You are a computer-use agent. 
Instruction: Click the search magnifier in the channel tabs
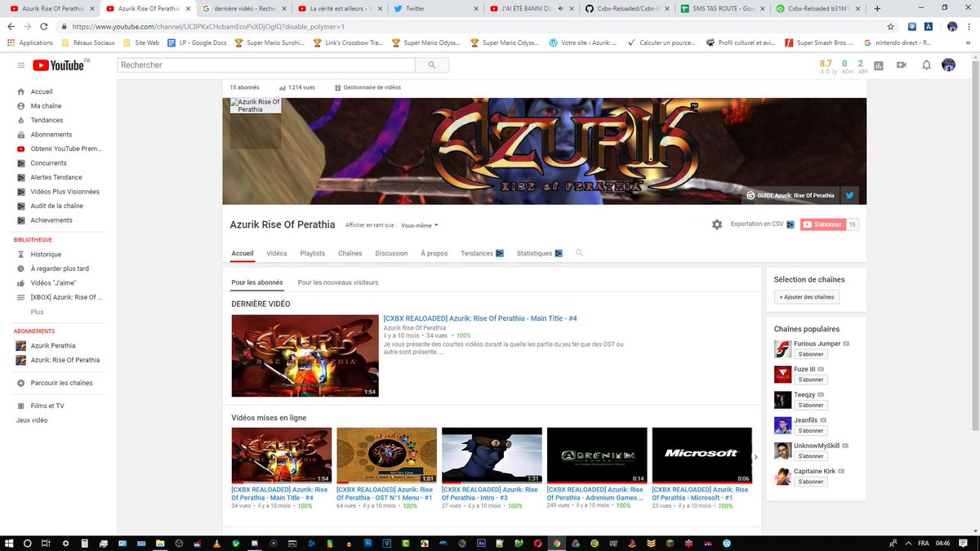pyautogui.click(x=579, y=253)
